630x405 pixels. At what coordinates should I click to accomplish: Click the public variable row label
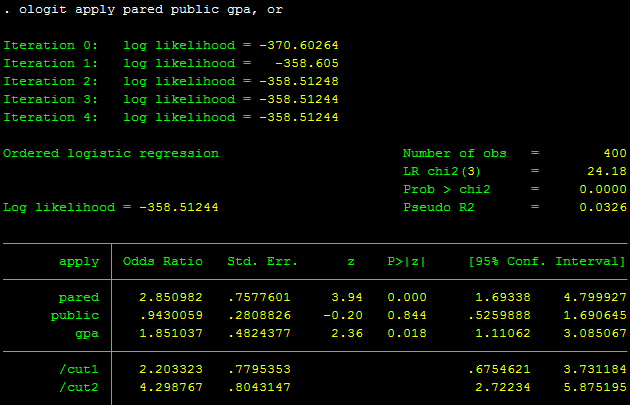(x=74, y=316)
